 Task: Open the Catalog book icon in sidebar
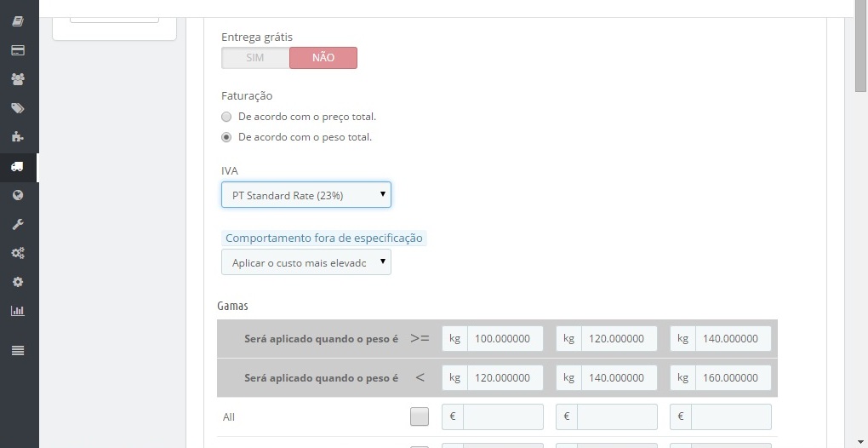coord(18,21)
